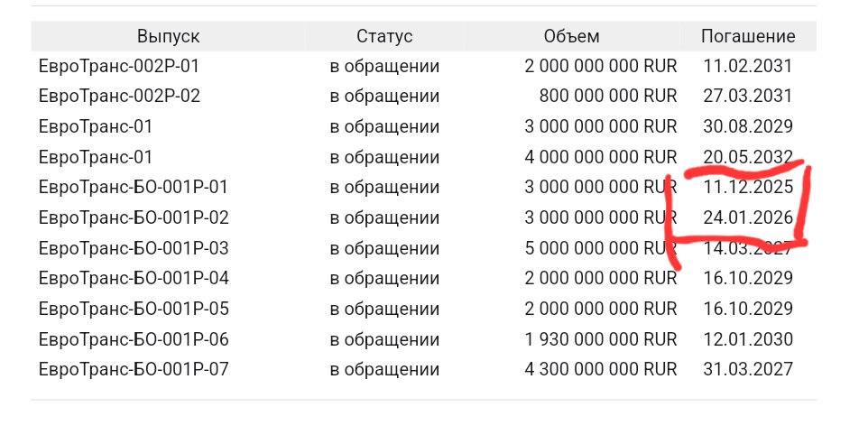
Task: Click the Выпуск column header
Action: 169,36
